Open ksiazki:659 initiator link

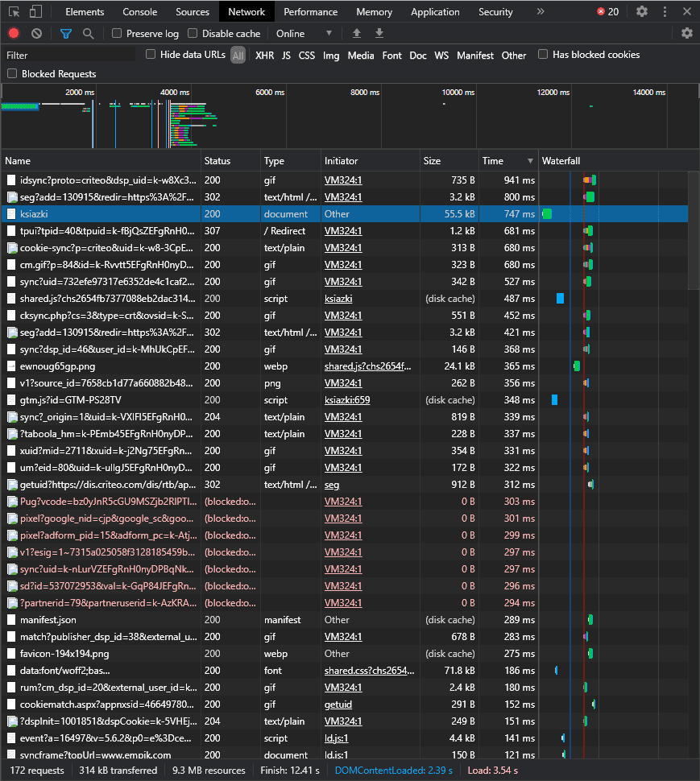pyautogui.click(x=346, y=400)
